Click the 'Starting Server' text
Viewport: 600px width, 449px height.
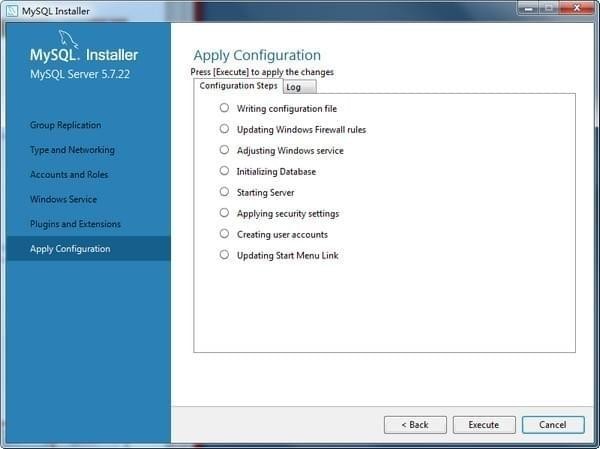(266, 193)
